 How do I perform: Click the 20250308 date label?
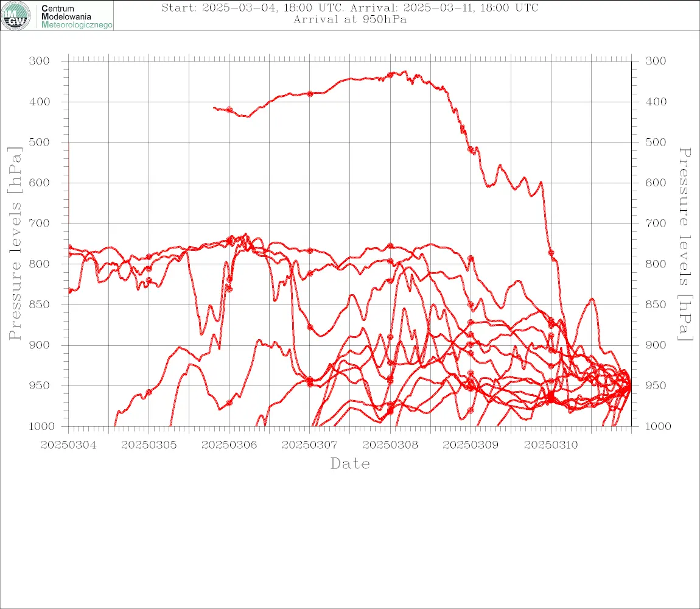(x=390, y=445)
